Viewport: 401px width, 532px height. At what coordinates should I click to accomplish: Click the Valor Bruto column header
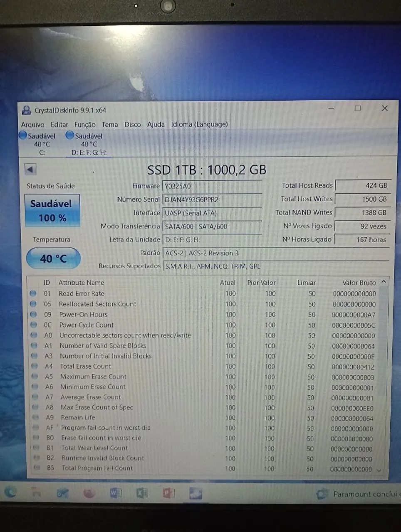pyautogui.click(x=359, y=283)
